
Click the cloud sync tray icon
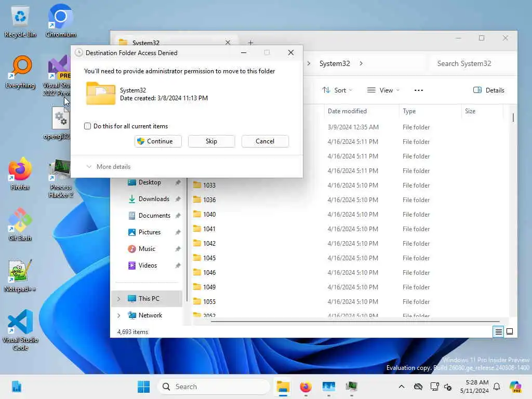coord(418,387)
